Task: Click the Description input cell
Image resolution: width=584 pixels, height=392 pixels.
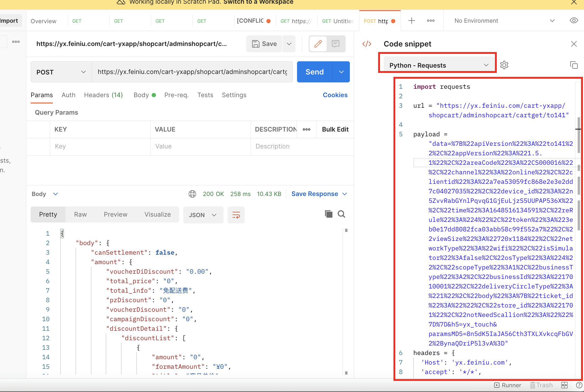Action: (x=302, y=146)
